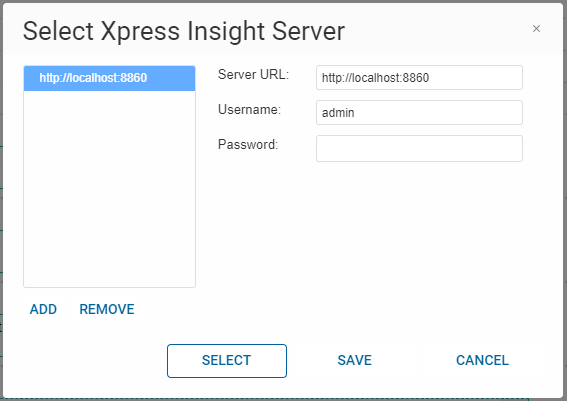
Task: Focus the empty Password field
Action: point(419,148)
